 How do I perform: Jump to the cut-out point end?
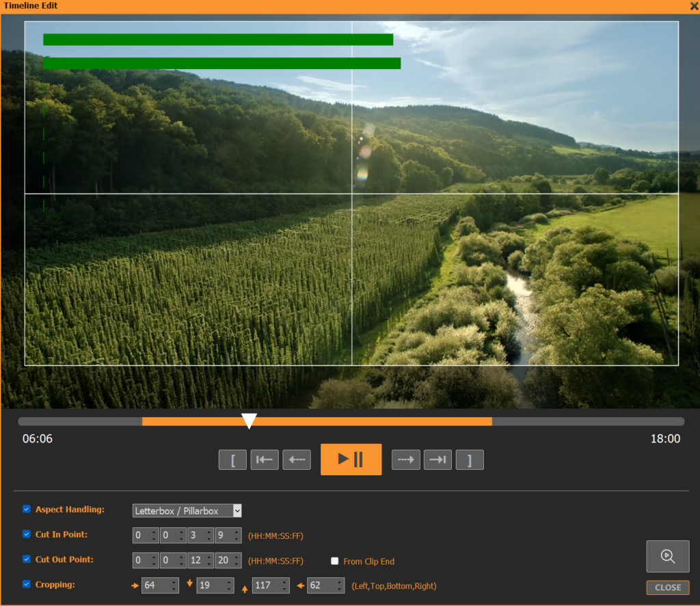point(438,460)
